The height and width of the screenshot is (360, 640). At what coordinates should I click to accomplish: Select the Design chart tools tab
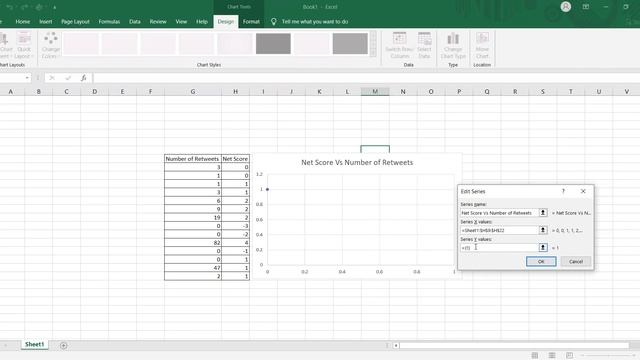click(x=226, y=22)
